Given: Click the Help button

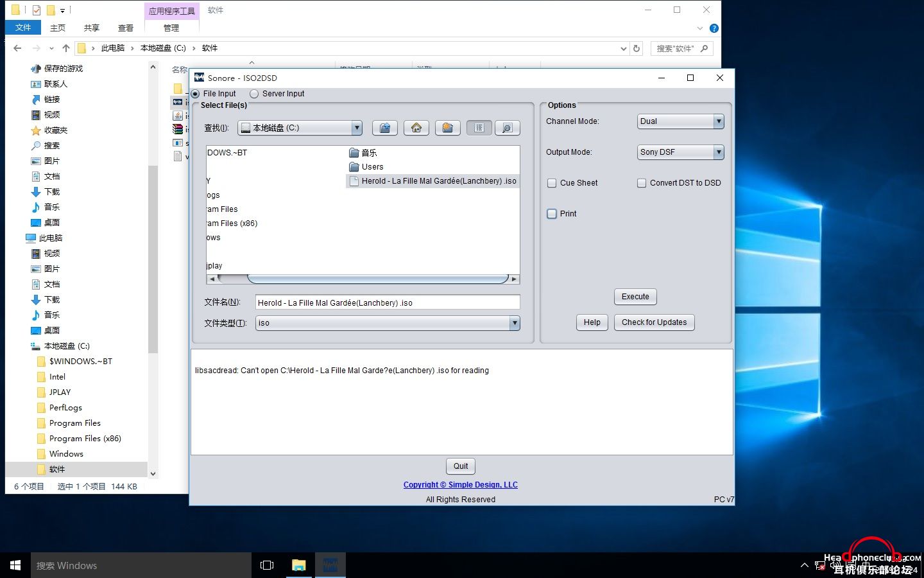Looking at the screenshot, I should click(592, 322).
